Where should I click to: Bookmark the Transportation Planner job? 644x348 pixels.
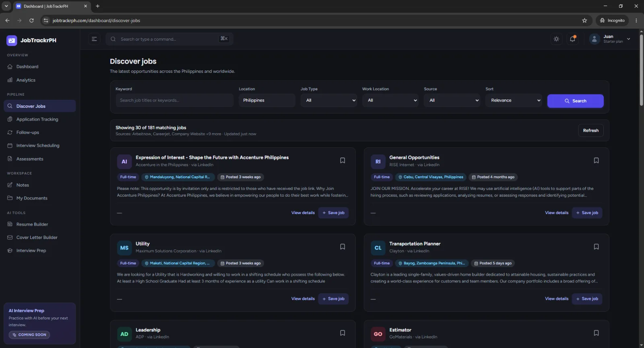596,247
